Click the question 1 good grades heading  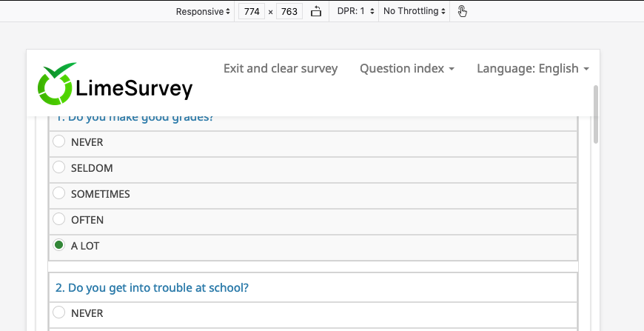click(x=135, y=118)
